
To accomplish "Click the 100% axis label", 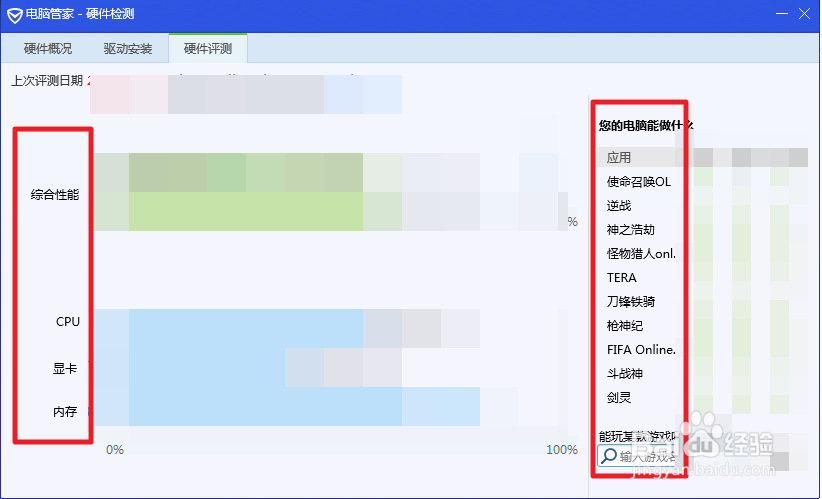I will click(562, 450).
